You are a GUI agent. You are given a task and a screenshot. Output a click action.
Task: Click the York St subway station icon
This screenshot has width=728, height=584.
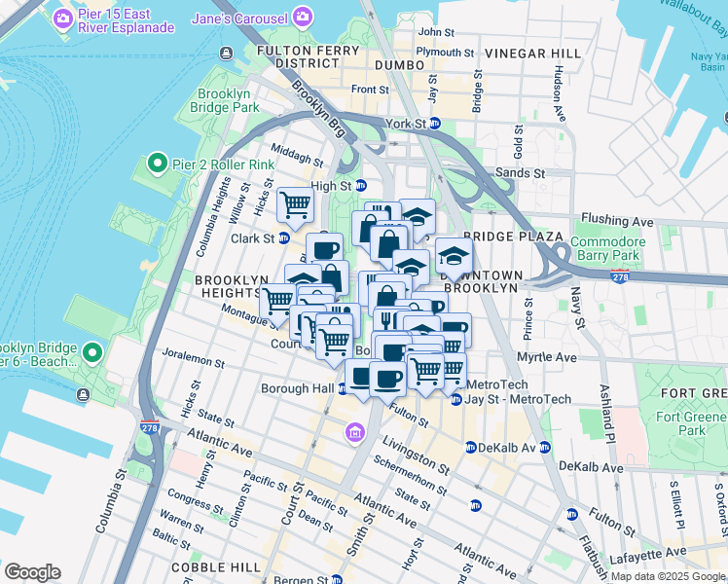tap(435, 124)
